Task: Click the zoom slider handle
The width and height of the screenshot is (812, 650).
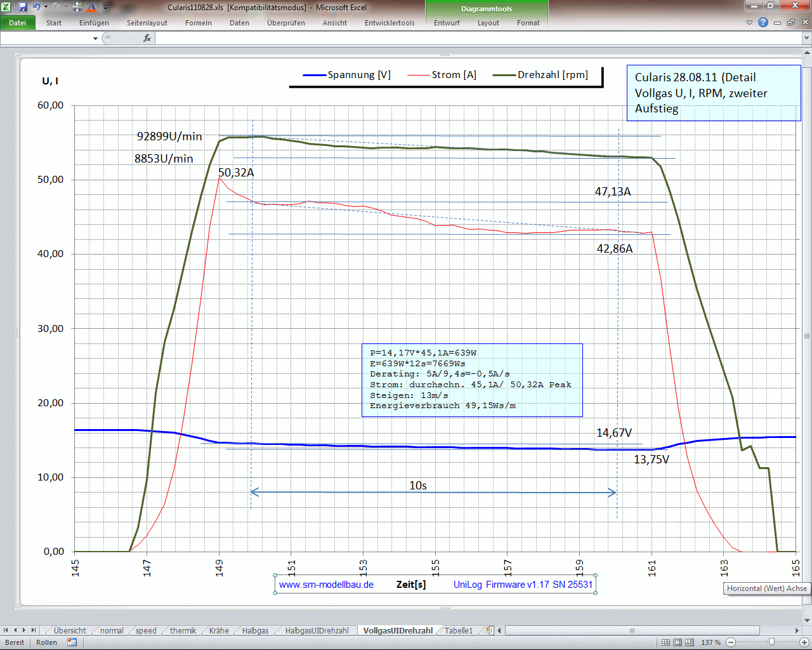Action: tap(771, 642)
